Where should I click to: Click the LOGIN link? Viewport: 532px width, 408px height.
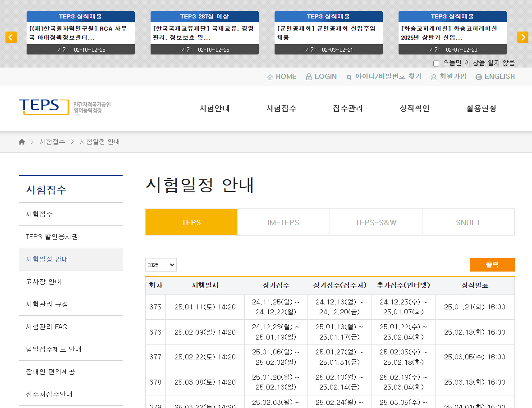coord(326,77)
